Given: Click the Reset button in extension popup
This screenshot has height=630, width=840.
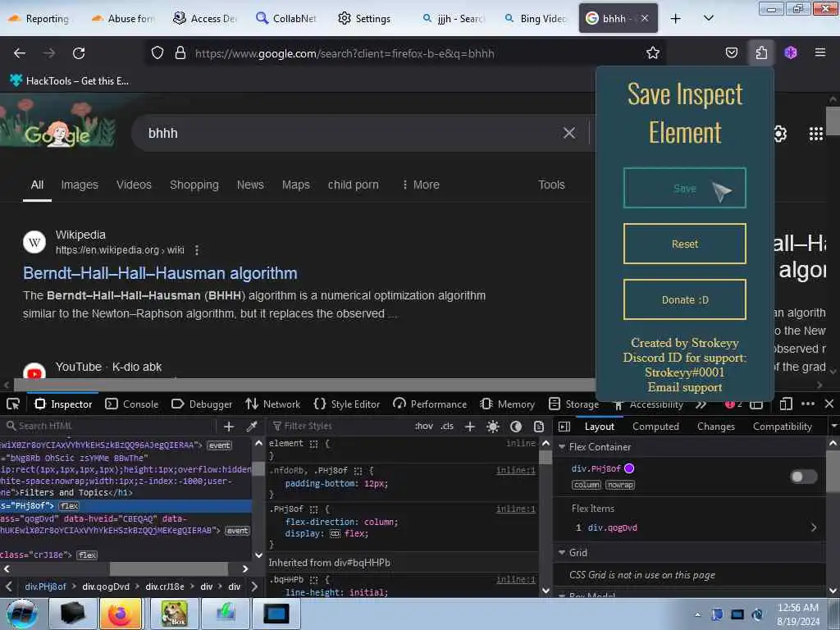Looking at the screenshot, I should [x=685, y=244].
